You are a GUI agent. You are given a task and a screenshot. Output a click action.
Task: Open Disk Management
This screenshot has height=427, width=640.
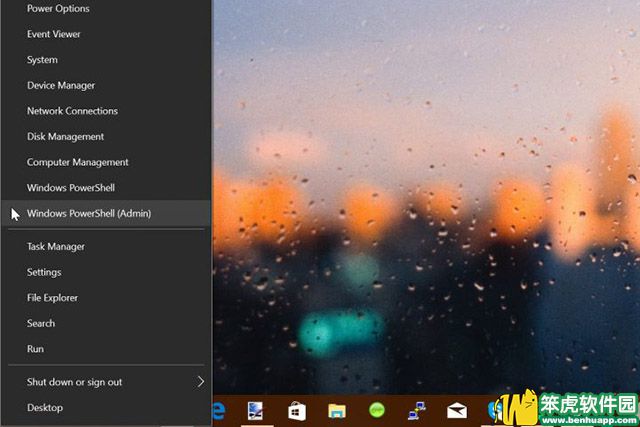click(106, 137)
